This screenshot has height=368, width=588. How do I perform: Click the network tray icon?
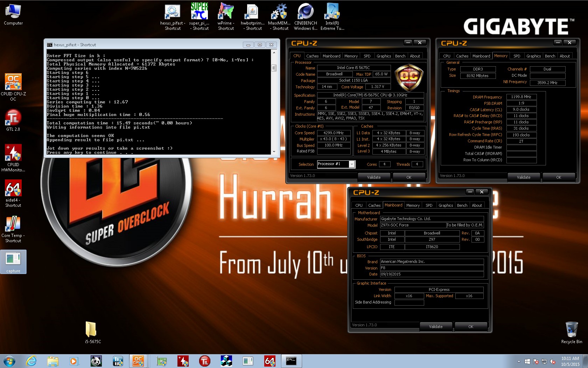click(x=544, y=361)
